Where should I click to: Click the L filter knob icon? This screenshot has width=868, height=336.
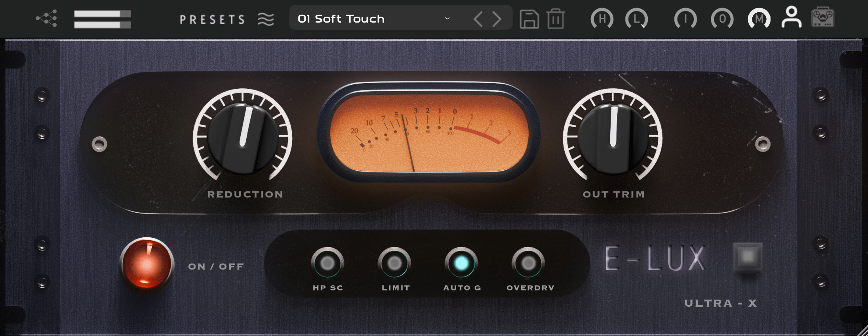636,19
